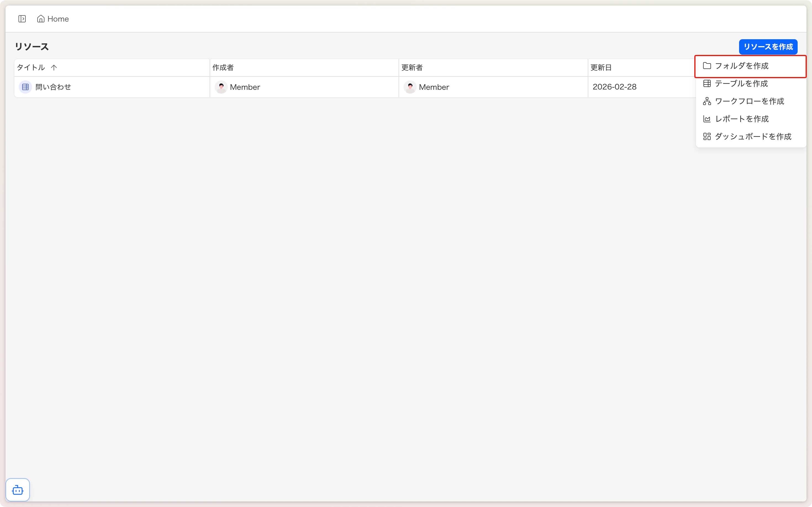Image resolution: width=812 pixels, height=507 pixels.
Task: Click the dashboard grid icon in the menu
Action: coord(707,136)
